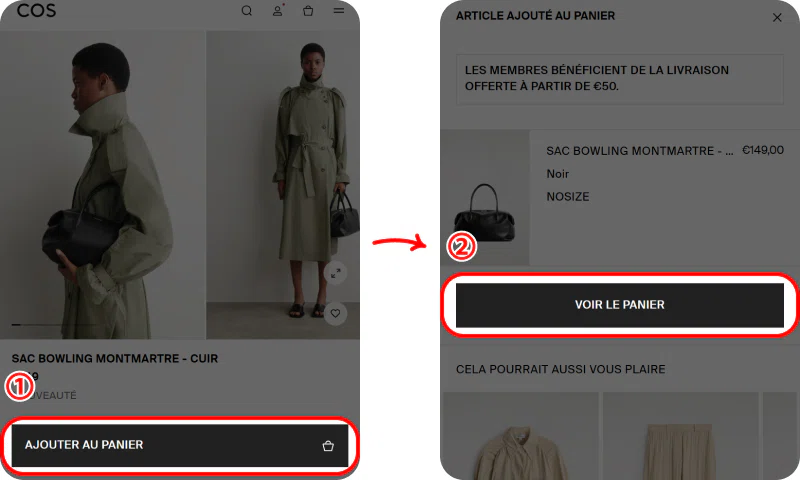
Task: Click the image carousel progress indicator
Action: coord(54,324)
